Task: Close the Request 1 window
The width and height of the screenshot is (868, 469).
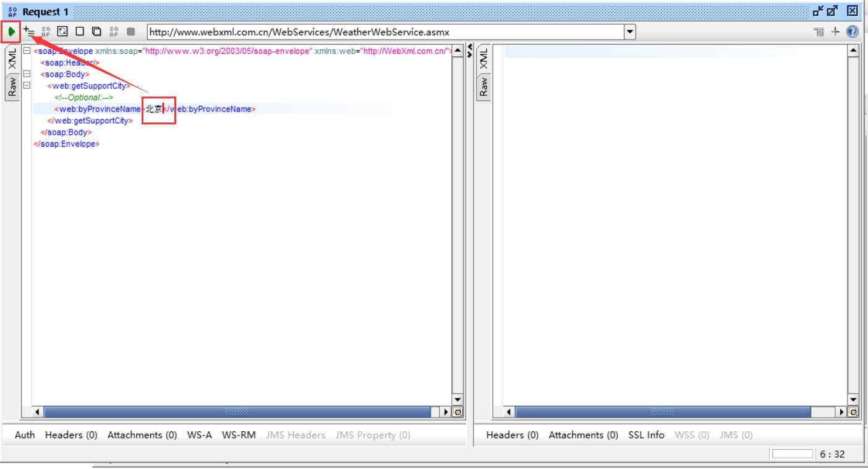Action: (852, 11)
